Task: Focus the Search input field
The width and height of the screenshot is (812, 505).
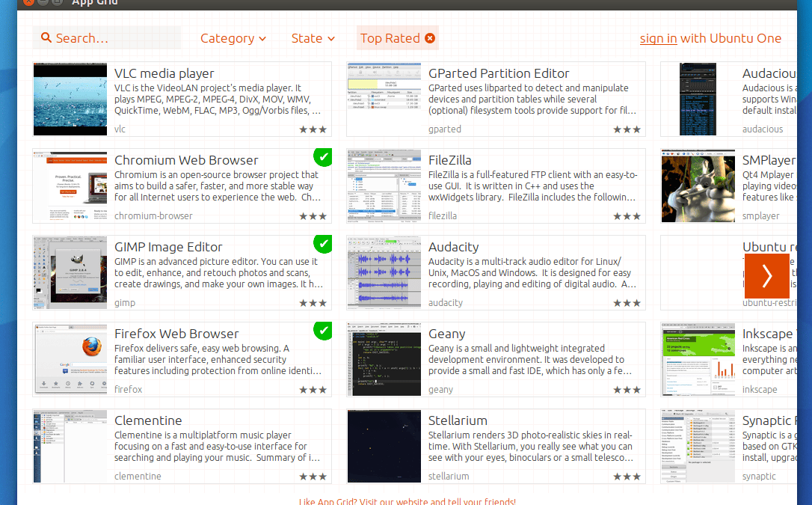Action: (107, 38)
